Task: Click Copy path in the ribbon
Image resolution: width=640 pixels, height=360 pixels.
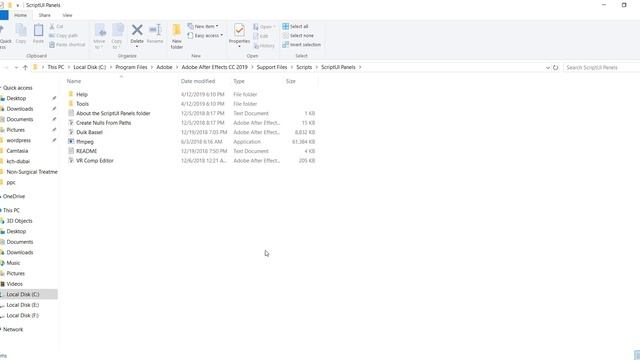Action: (x=63, y=36)
